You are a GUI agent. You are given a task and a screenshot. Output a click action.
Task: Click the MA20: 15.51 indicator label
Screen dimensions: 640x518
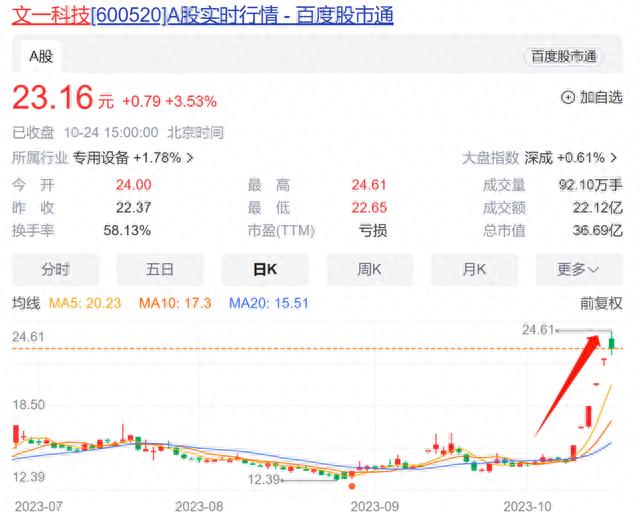[269, 303]
